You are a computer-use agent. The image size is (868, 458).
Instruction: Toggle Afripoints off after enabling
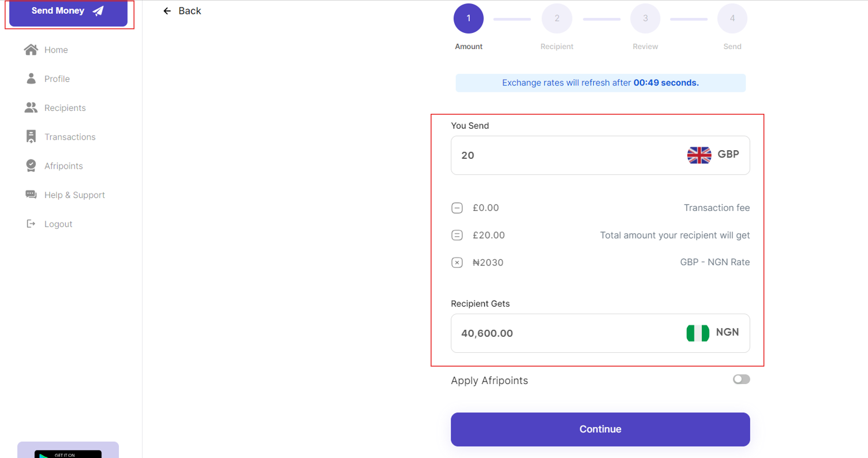(x=741, y=379)
